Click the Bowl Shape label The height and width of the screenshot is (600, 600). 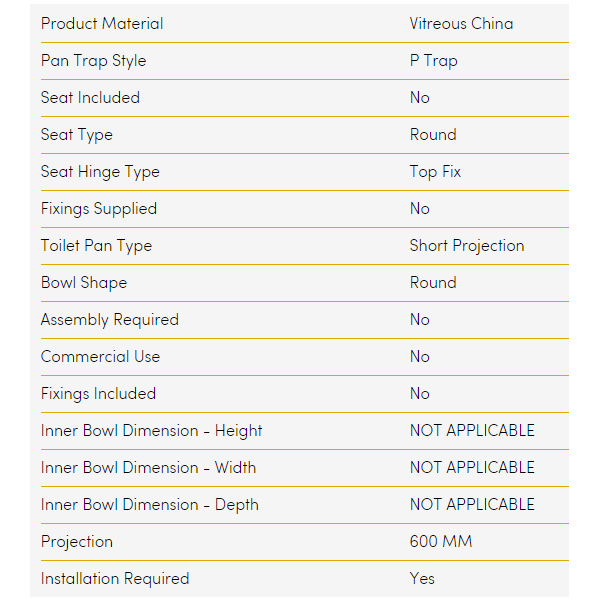(84, 282)
